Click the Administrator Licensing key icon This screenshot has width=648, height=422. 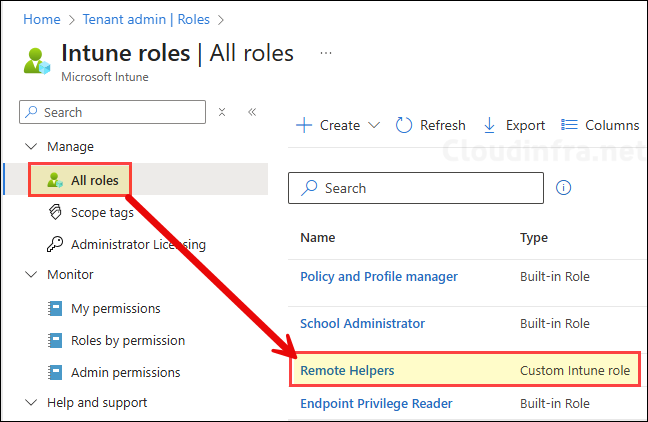pos(55,244)
